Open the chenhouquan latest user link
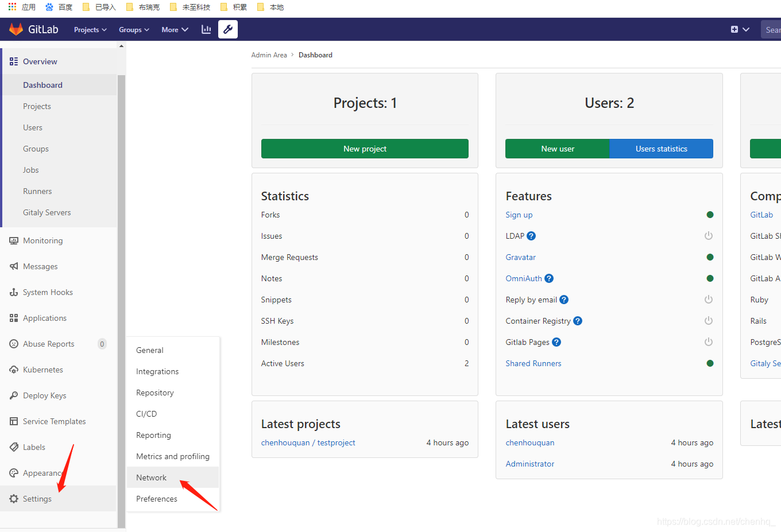Screen dimensions: 781x532 pyautogui.click(x=530, y=442)
